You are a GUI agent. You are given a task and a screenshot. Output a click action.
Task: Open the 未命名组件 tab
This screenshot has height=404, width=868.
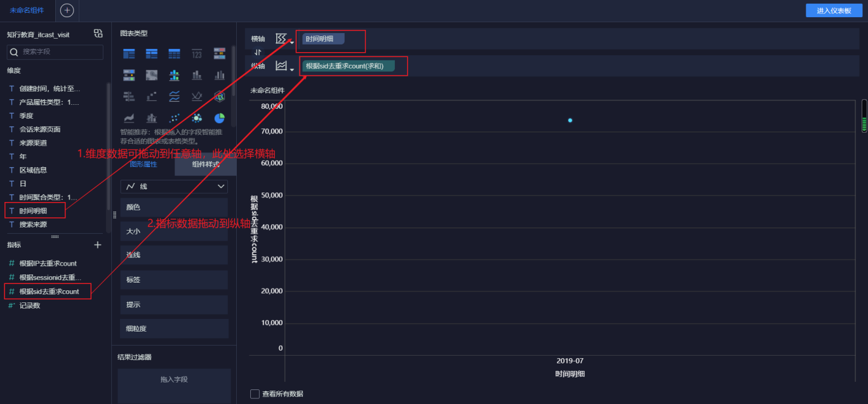point(27,10)
